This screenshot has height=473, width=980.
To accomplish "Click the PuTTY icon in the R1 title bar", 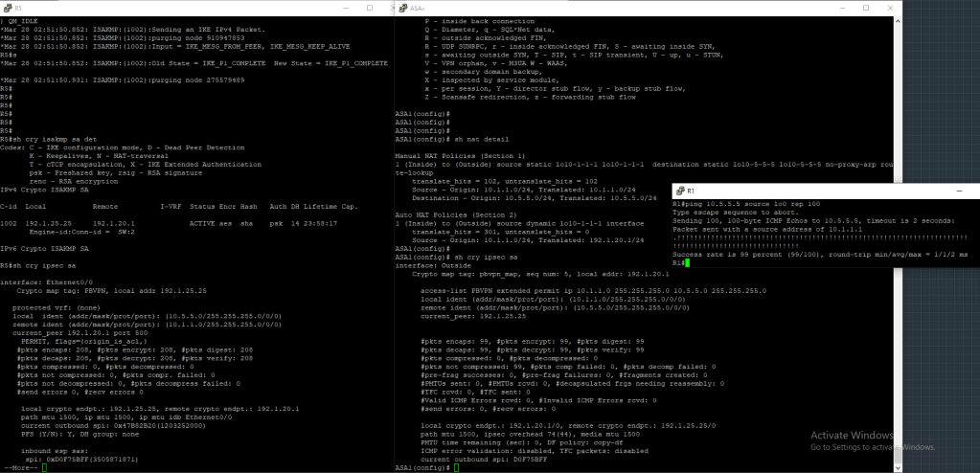I will (678, 192).
